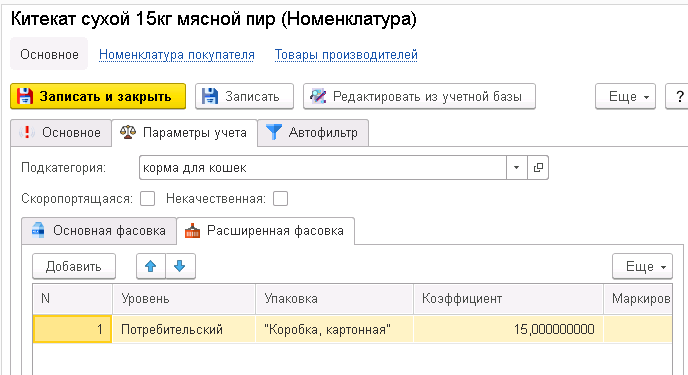Toggle the Некачественная checkbox
Image resolution: width=688 pixels, height=375 pixels.
[x=280, y=199]
